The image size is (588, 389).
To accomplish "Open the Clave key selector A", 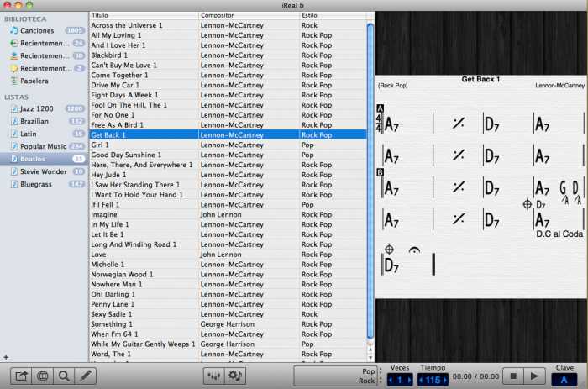I will tap(564, 380).
